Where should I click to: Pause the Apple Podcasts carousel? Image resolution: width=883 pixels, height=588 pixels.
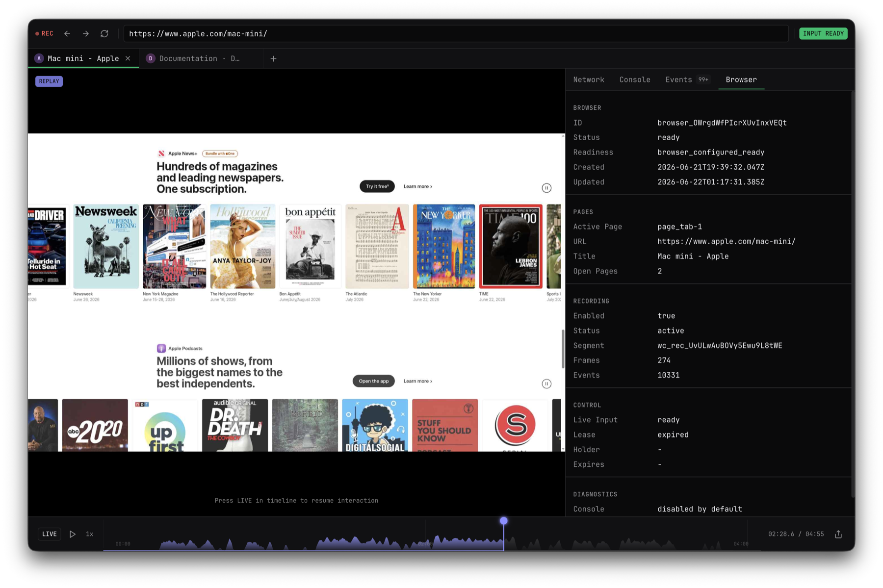click(x=546, y=383)
